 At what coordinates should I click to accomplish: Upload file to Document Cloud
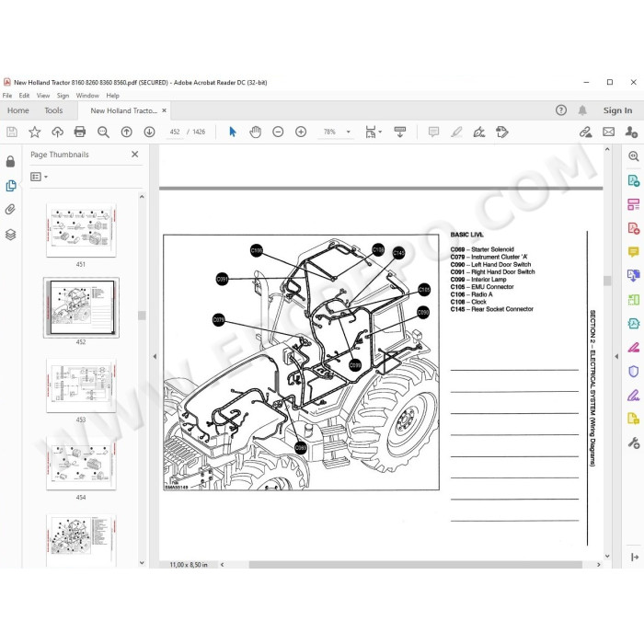(57, 132)
